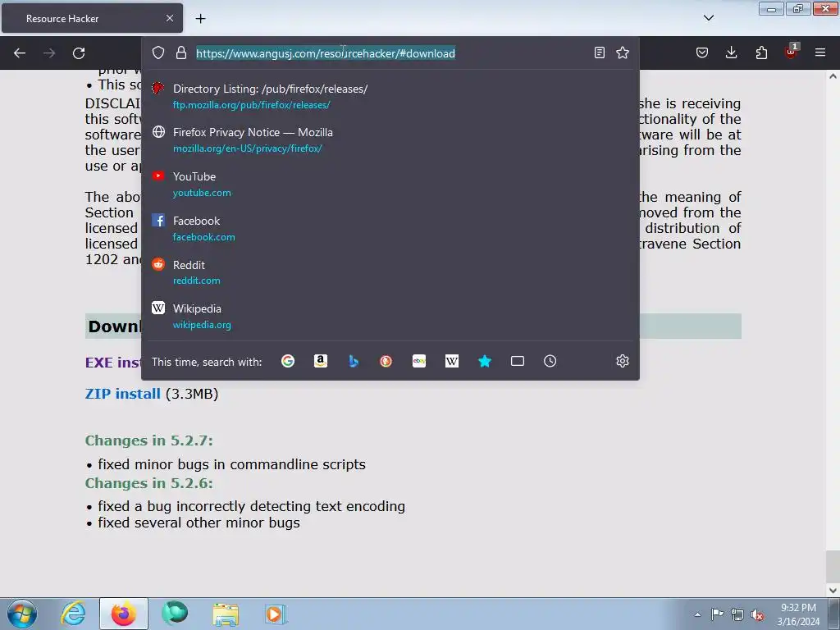Viewport: 840px width, 630px height.
Task: Open the tracking protection shield icon
Action: tap(158, 52)
